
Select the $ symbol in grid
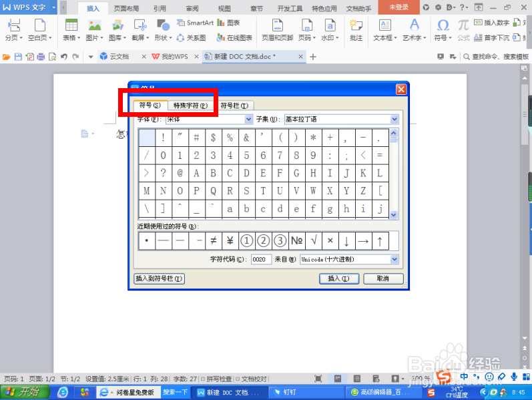pyautogui.click(x=213, y=138)
